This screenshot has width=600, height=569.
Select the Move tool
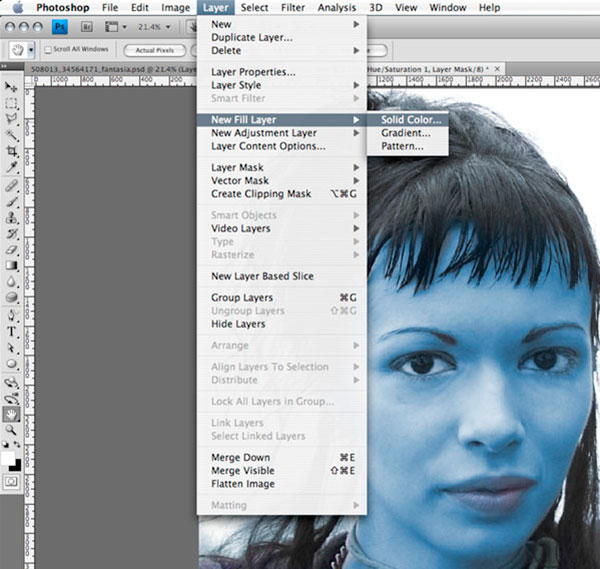pos(12,87)
